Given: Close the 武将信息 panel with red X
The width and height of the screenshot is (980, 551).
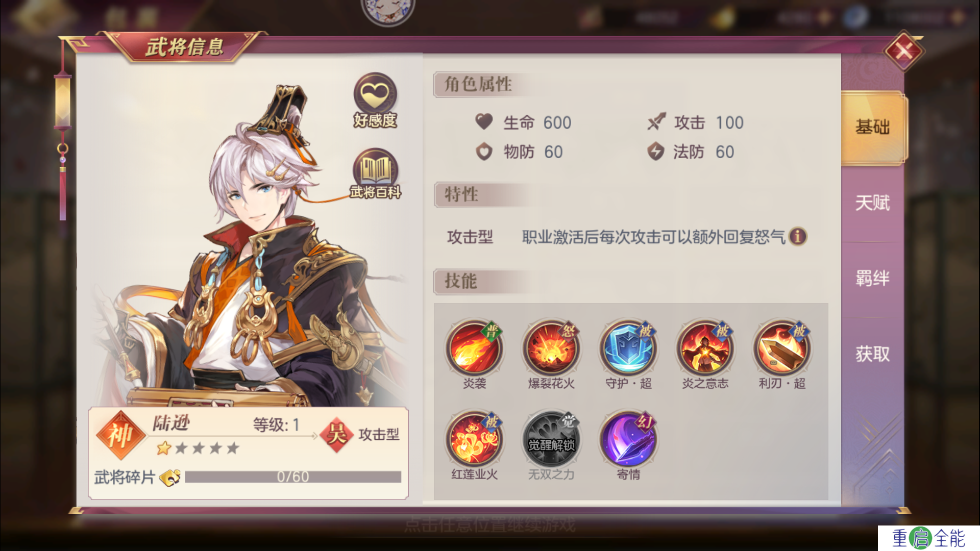Looking at the screenshot, I should tap(904, 51).
